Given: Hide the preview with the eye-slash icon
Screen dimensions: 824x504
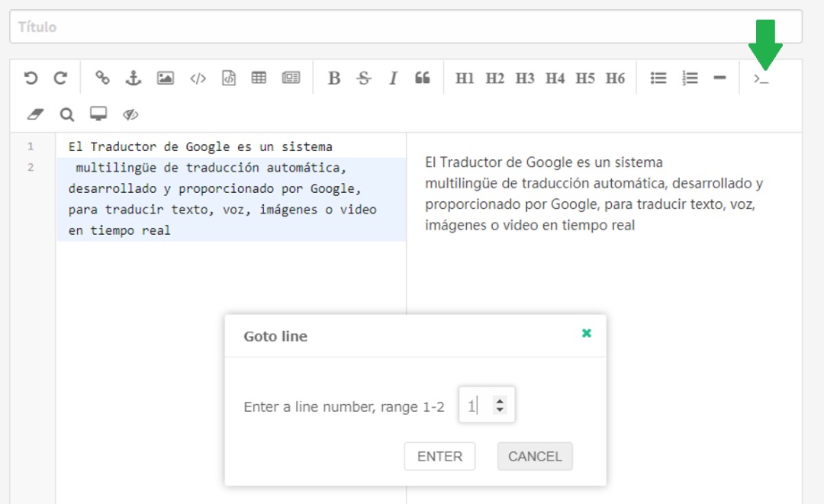Looking at the screenshot, I should [130, 114].
